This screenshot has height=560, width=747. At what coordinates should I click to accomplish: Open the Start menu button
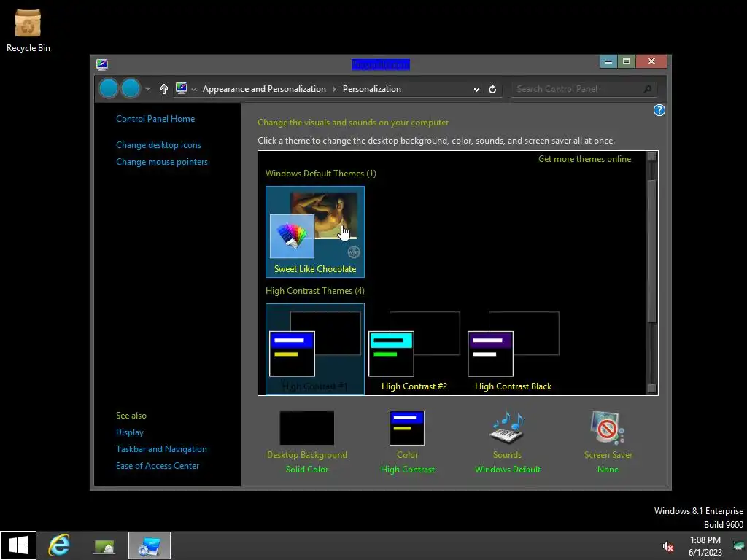(x=18, y=545)
